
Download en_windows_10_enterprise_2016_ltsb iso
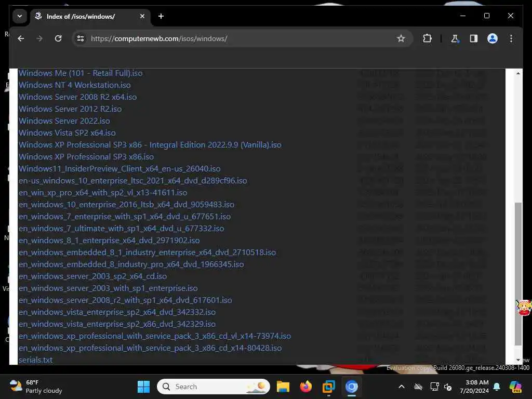[126, 205]
